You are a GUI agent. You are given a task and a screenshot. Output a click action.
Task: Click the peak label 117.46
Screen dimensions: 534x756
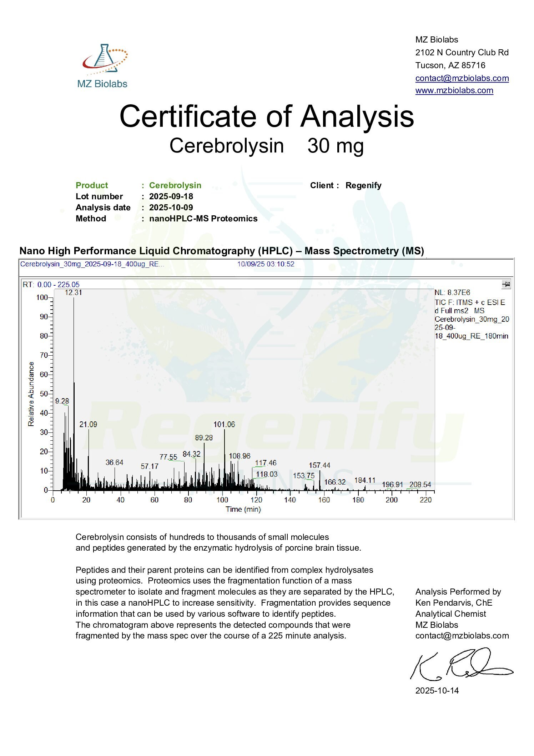tap(266, 463)
